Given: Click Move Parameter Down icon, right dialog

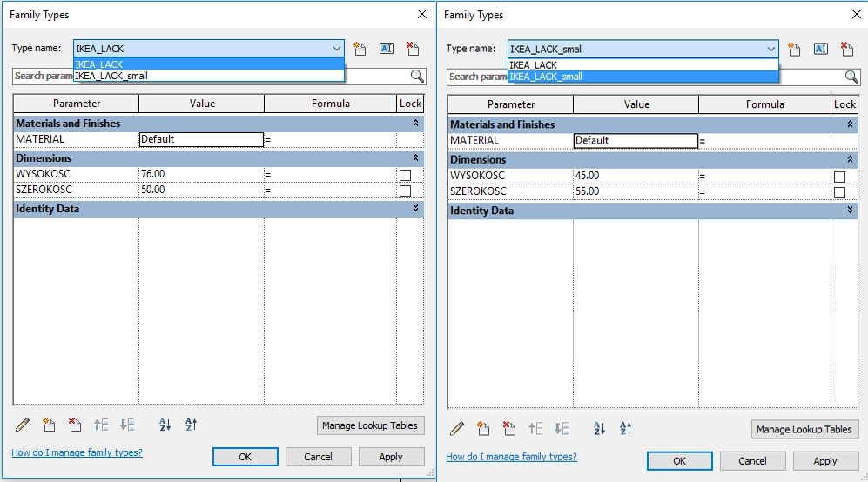Looking at the screenshot, I should [x=562, y=428].
